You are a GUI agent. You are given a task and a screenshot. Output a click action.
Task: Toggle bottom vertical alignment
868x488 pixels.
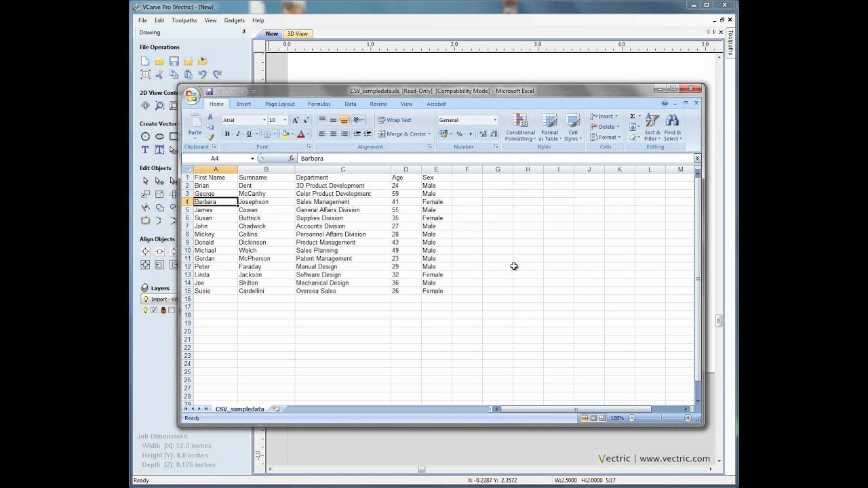tap(344, 120)
